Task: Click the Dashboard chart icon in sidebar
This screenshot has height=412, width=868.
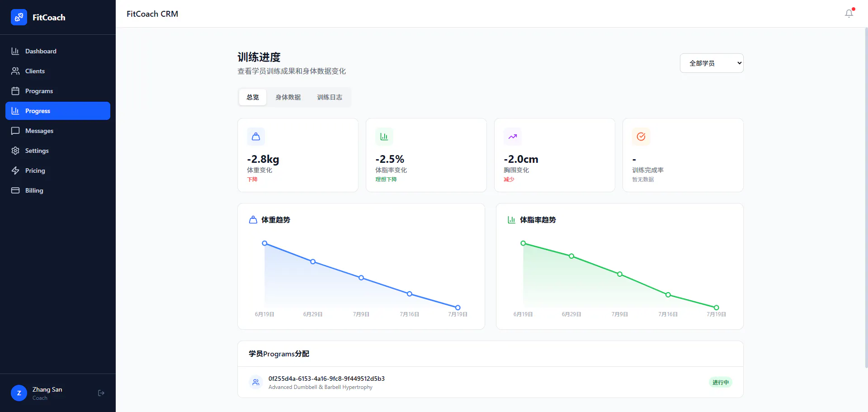Action: (15, 51)
